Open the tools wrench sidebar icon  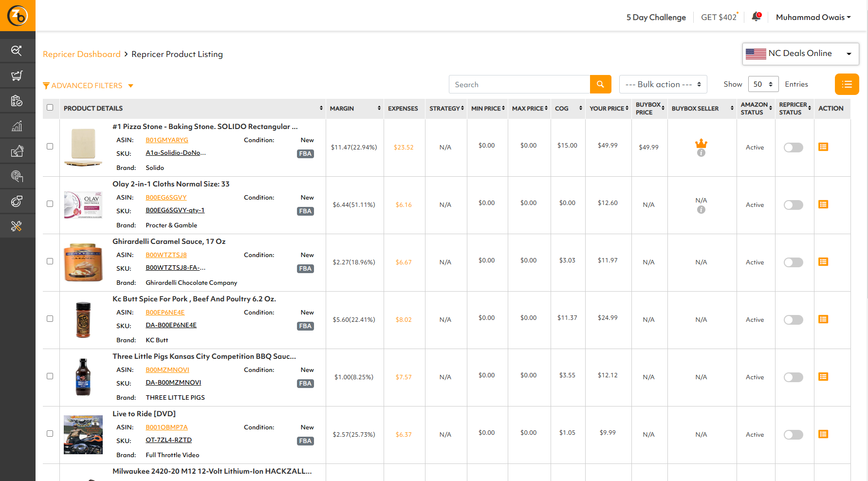click(x=17, y=226)
